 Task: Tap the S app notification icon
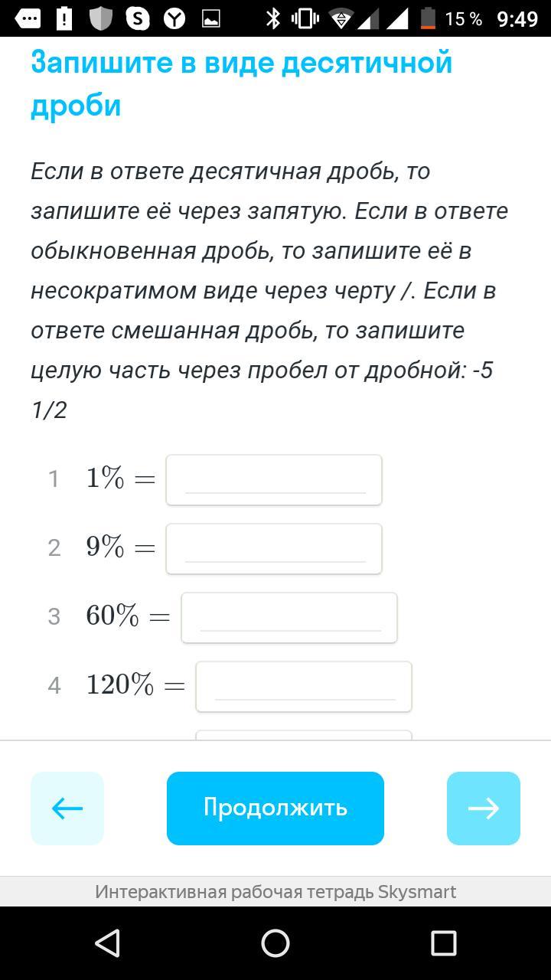pos(138,18)
